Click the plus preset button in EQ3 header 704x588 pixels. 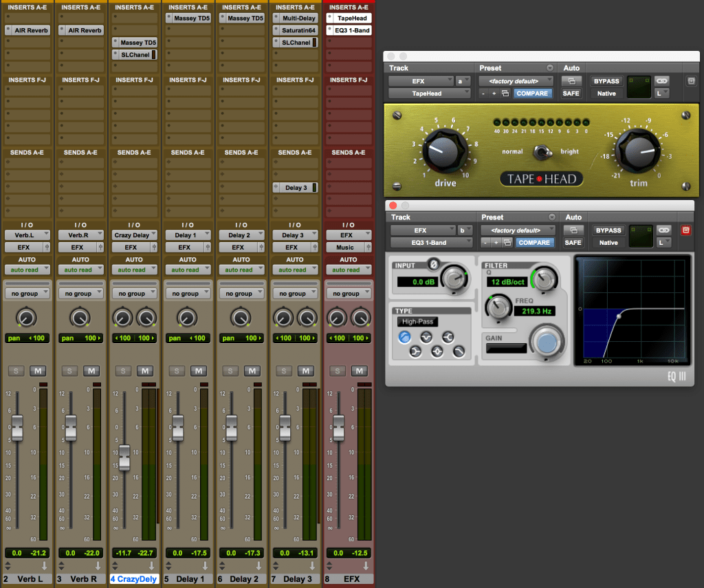[496, 242]
